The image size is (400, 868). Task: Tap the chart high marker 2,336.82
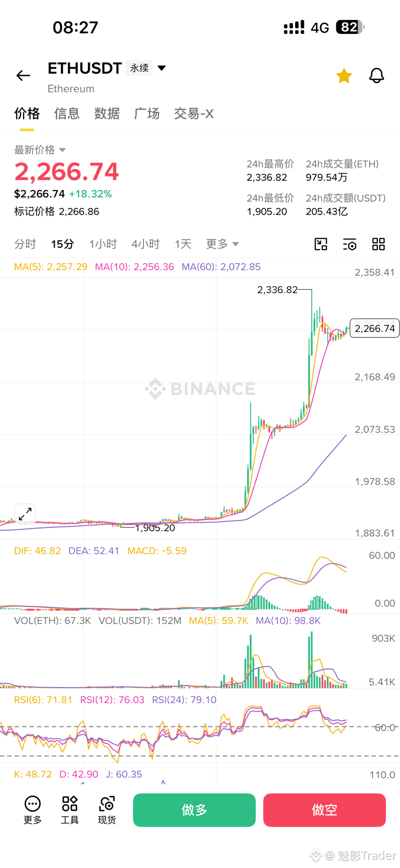(277, 290)
